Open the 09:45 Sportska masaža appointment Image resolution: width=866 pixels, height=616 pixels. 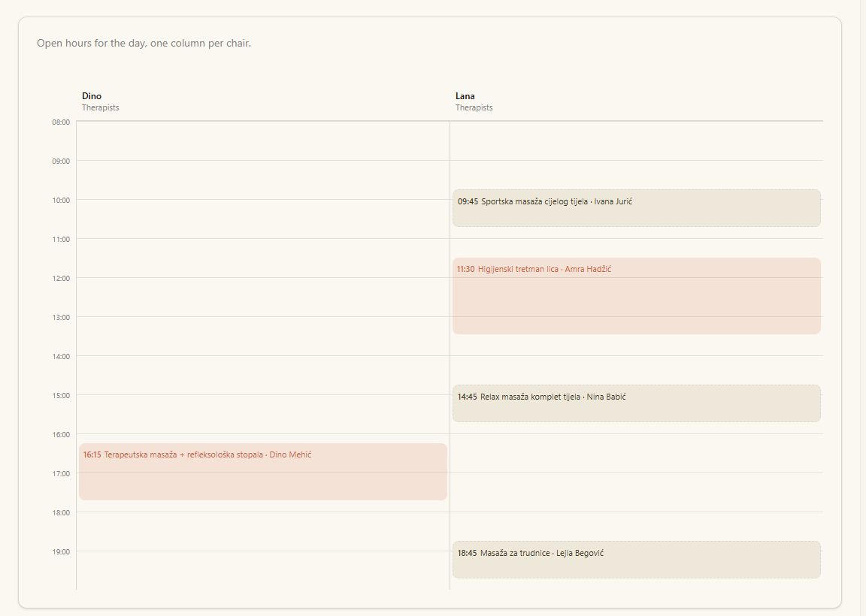click(636, 208)
